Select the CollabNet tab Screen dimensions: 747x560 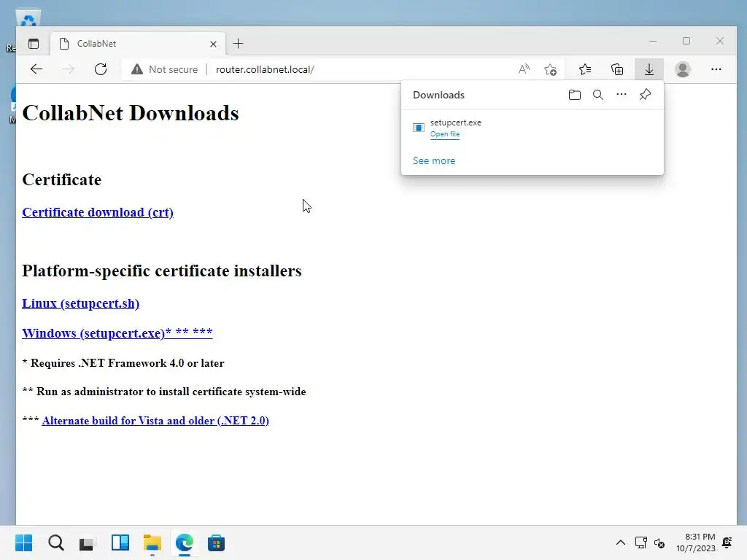138,44
